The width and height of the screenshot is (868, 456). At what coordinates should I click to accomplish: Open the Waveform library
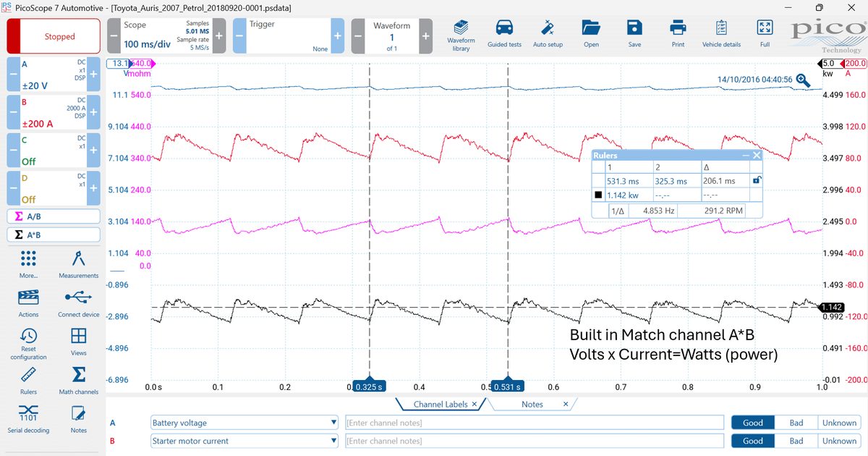461,35
